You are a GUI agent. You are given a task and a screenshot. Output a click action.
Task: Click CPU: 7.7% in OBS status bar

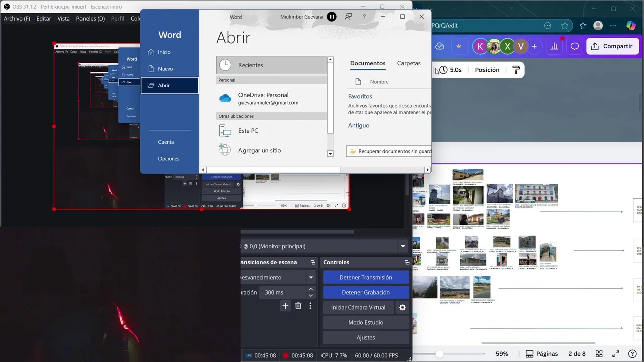click(334, 355)
